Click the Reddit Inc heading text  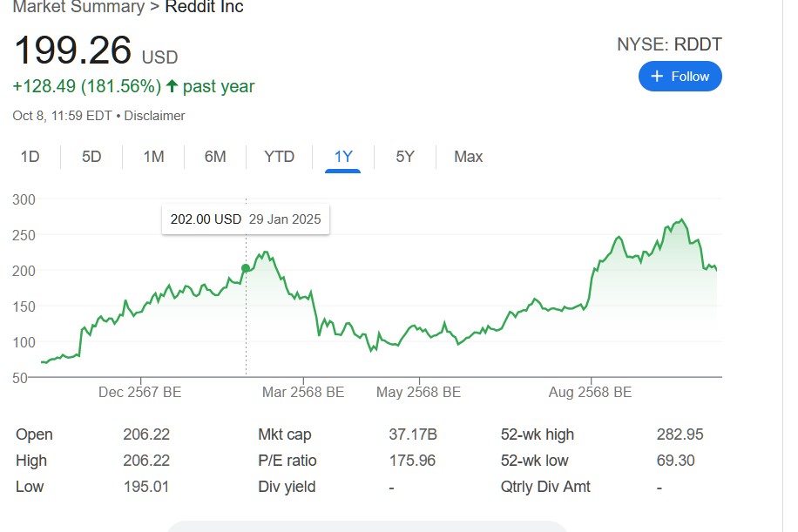coord(204,7)
